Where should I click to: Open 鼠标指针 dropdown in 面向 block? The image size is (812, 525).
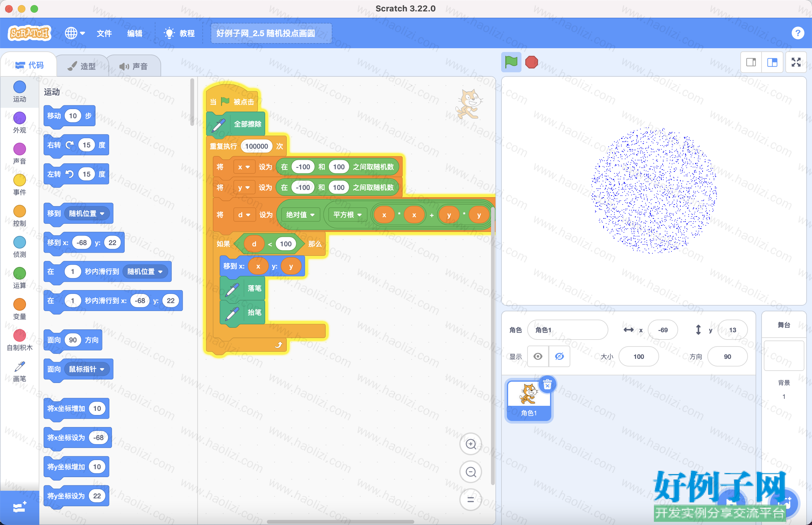coord(87,369)
